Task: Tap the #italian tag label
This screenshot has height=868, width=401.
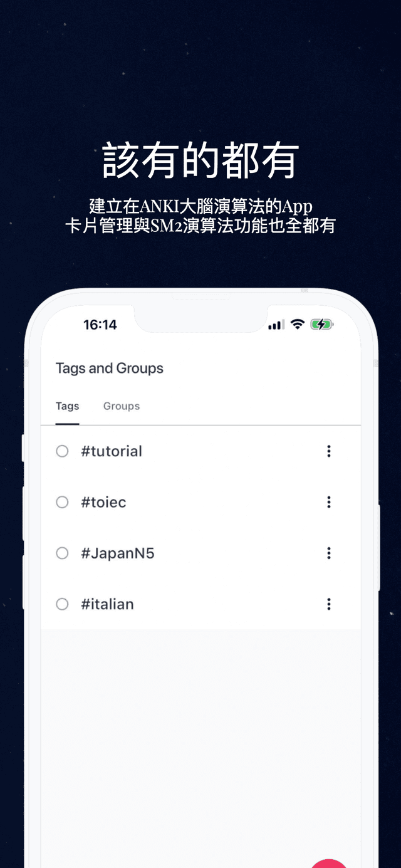Action: pos(107,604)
